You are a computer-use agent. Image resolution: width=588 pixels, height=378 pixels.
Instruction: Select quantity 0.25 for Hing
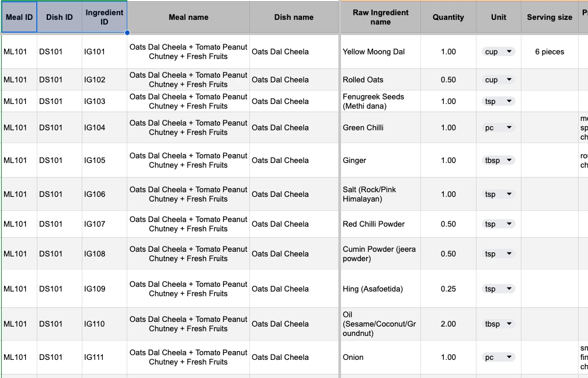click(448, 289)
